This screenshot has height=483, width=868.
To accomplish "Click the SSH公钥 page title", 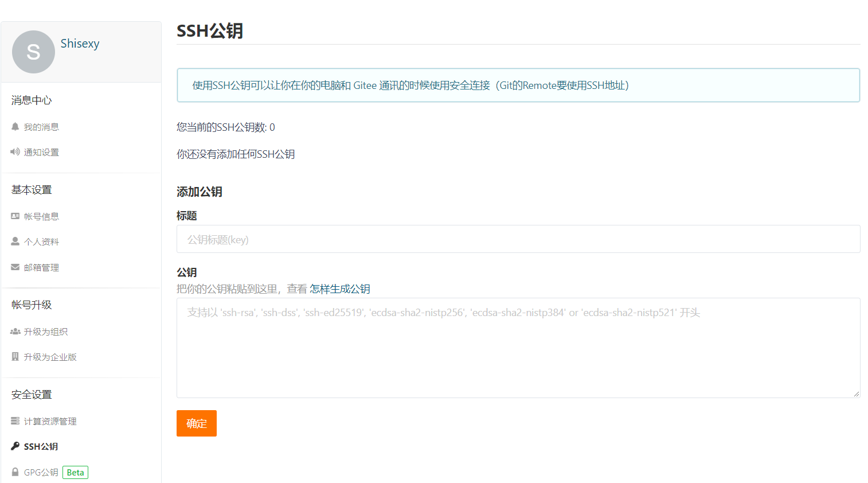I will point(210,30).
